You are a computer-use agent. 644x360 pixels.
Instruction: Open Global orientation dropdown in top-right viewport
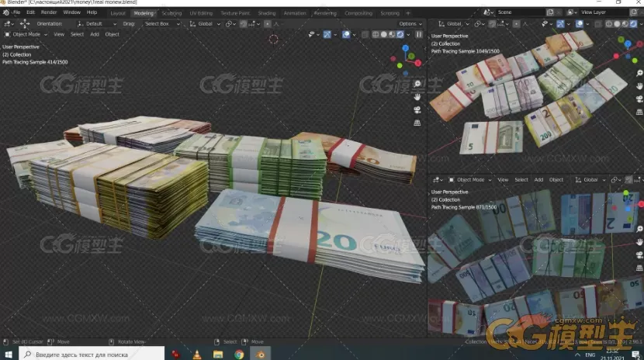point(452,24)
